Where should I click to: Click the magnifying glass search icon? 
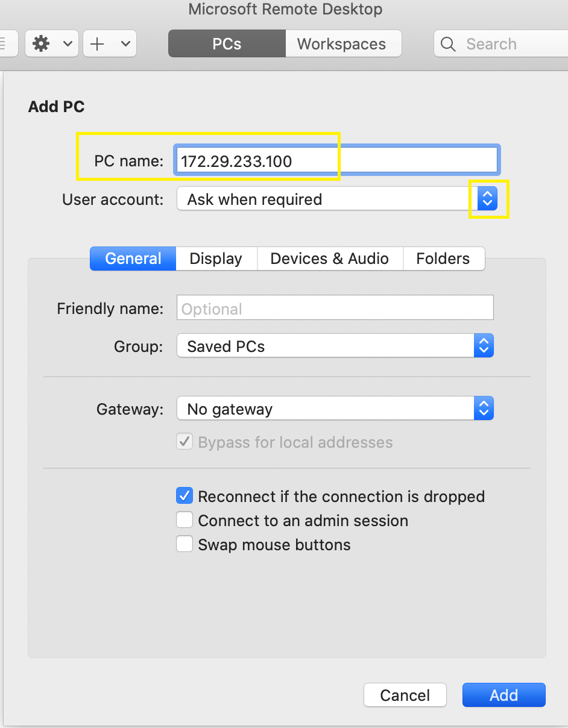[447, 43]
